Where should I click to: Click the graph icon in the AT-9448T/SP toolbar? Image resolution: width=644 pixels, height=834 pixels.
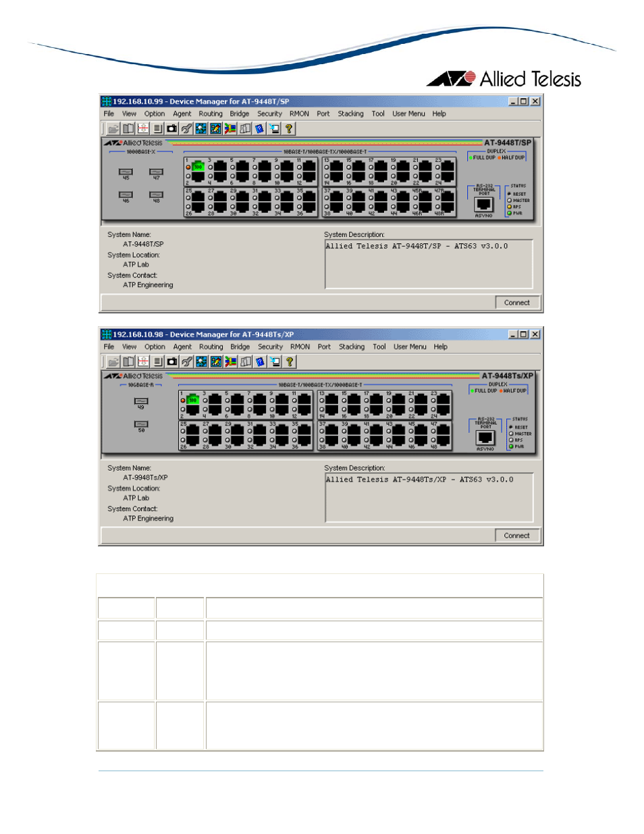(x=143, y=128)
